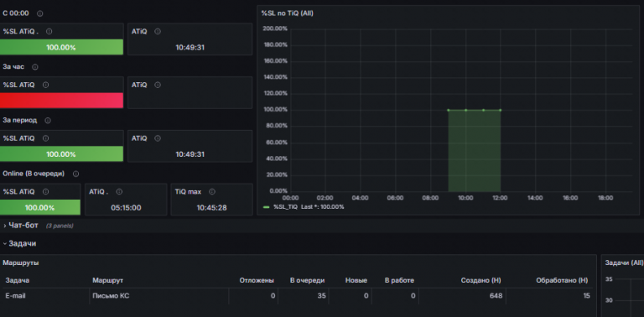Sort the table by the Задача column
644x317 pixels.
pyautogui.click(x=18, y=280)
